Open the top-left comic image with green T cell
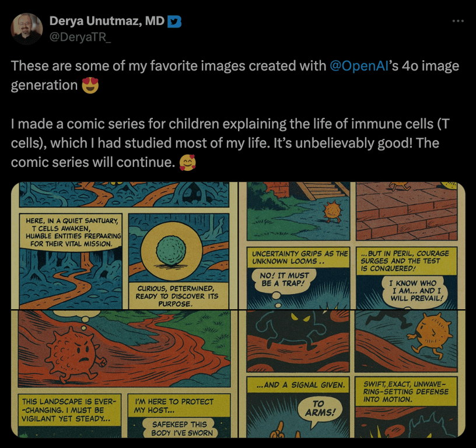Image resolution: width=476 pixels, height=448 pixels. (124, 246)
